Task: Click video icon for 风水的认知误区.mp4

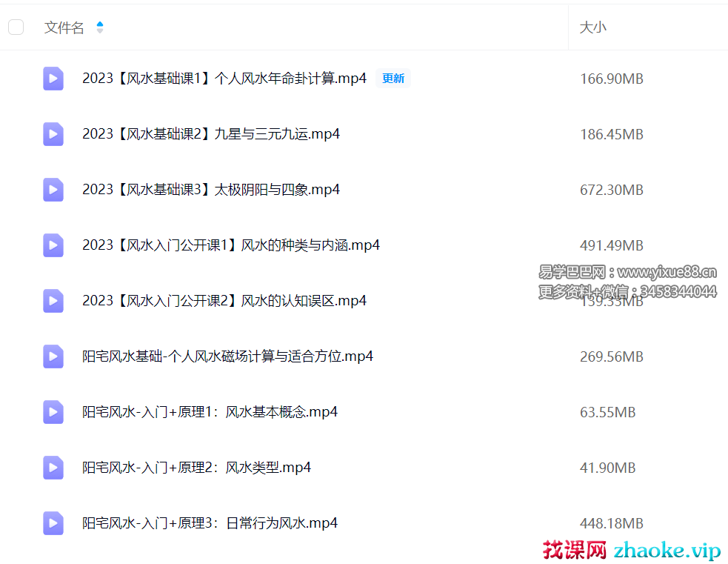Action: point(53,301)
